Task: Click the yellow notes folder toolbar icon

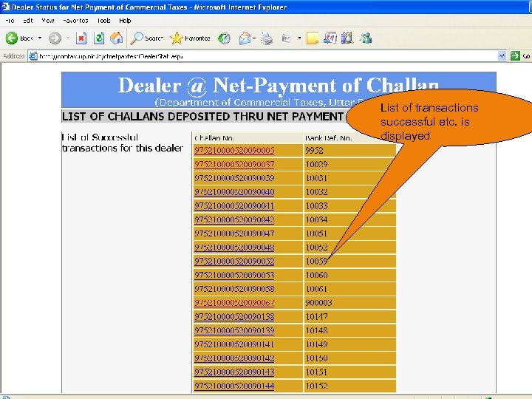Action: pyautogui.click(x=312, y=38)
